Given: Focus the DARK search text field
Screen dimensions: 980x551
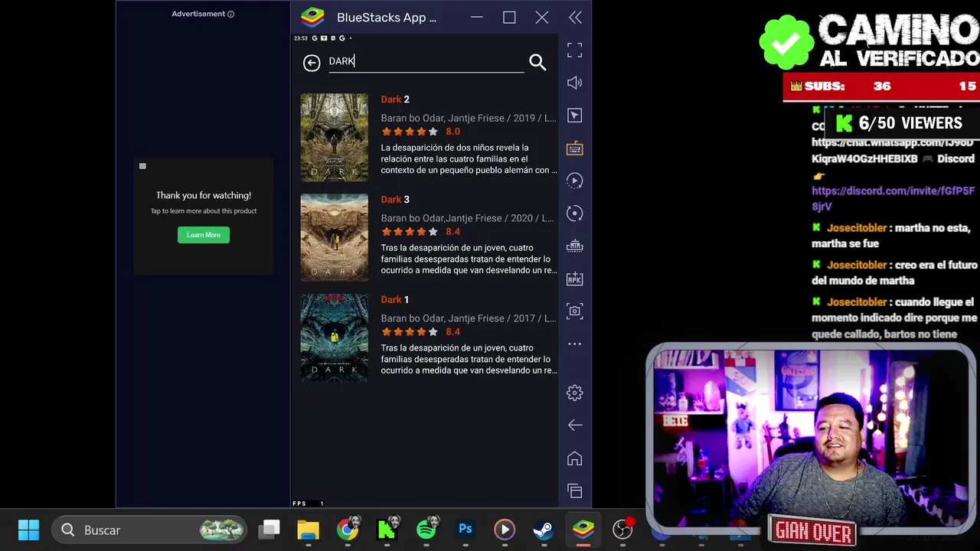Looking at the screenshot, I should (426, 62).
